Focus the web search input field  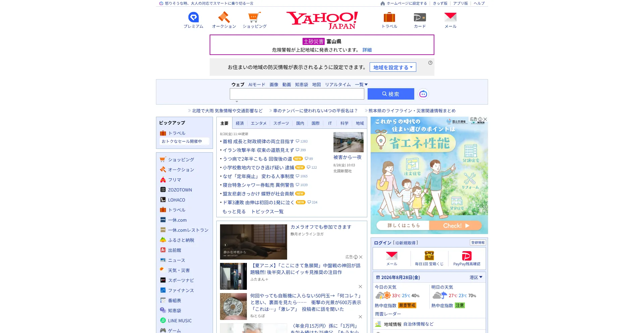297,94
